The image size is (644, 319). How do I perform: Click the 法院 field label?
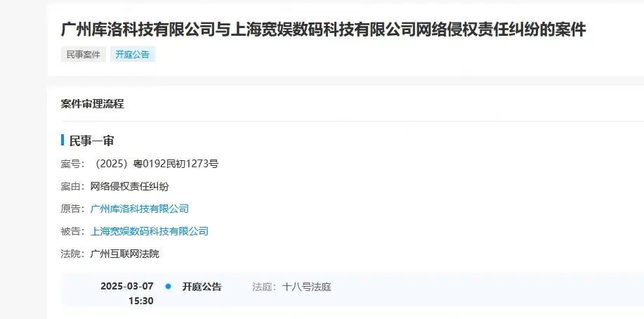pyautogui.click(x=71, y=254)
